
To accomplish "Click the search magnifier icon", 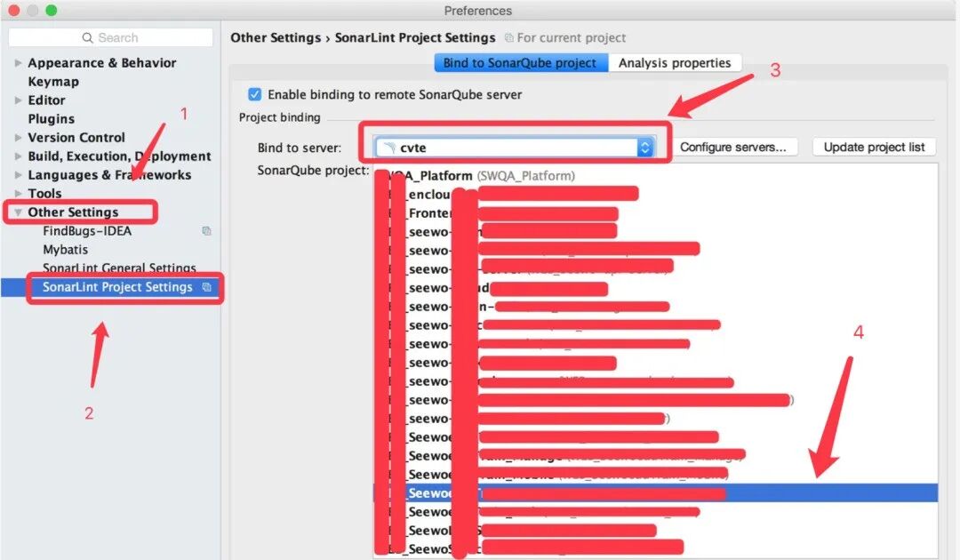I will pos(87,38).
